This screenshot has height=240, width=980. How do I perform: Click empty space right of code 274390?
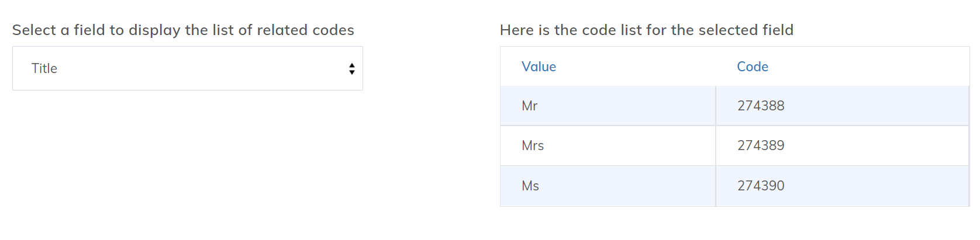coord(877,186)
